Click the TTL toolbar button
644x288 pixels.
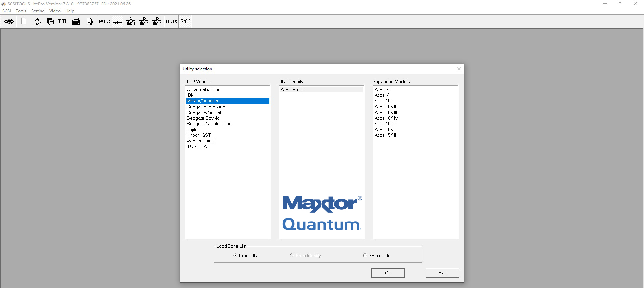tap(63, 22)
